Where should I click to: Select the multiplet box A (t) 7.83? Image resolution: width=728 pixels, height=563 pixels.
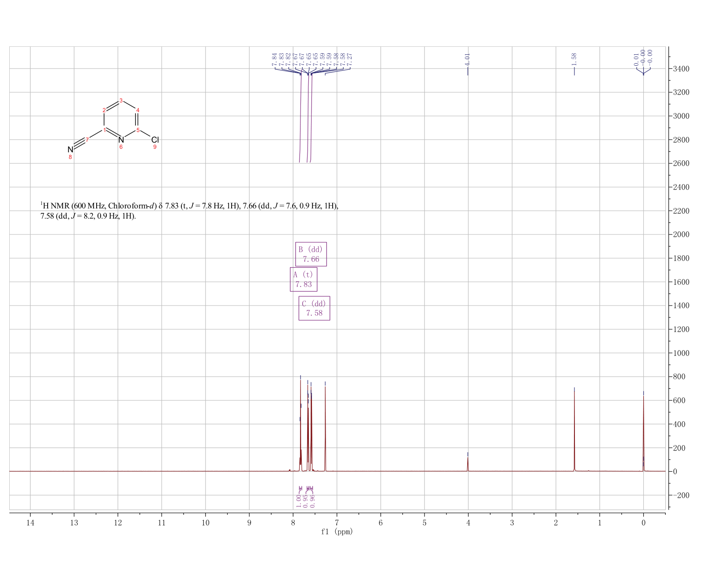pyautogui.click(x=304, y=280)
